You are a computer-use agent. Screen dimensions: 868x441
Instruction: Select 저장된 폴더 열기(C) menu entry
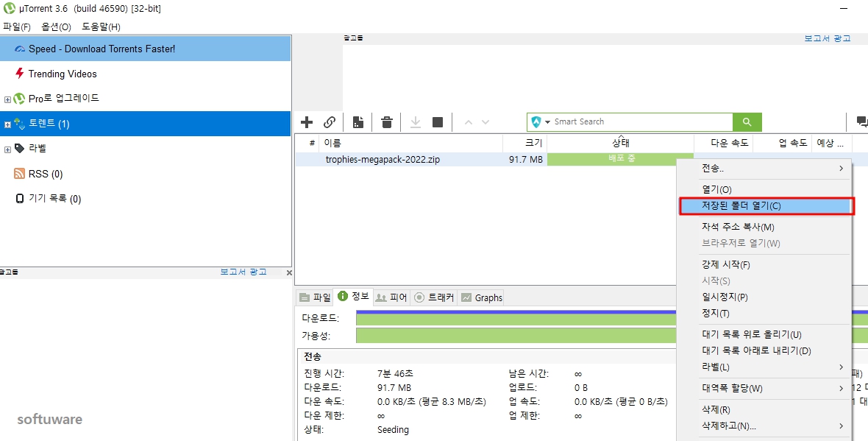(764, 205)
